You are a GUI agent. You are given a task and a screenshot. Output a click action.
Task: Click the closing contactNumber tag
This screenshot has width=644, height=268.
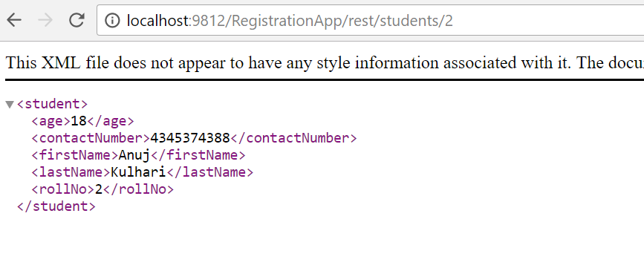[293, 138]
